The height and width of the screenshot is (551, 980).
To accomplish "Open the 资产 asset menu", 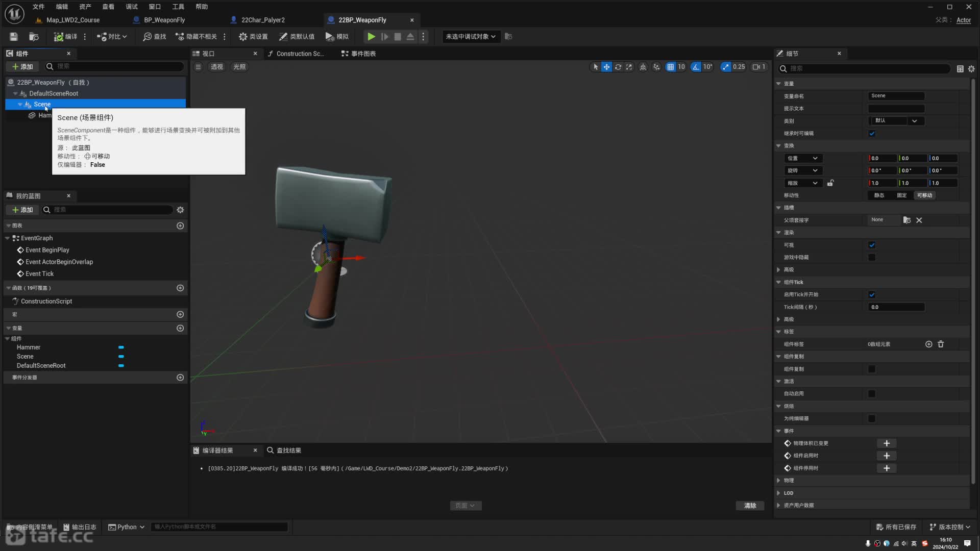I will 85,7.
